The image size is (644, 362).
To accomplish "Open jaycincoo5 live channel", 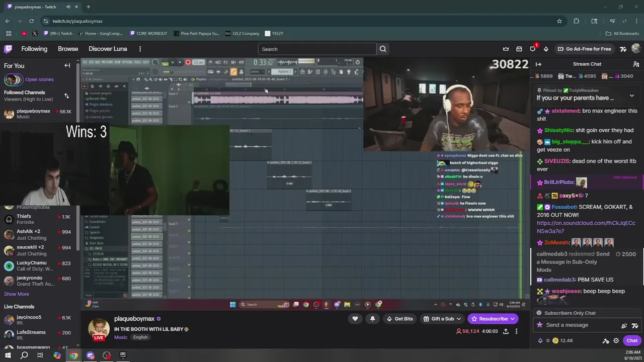I will point(38,320).
